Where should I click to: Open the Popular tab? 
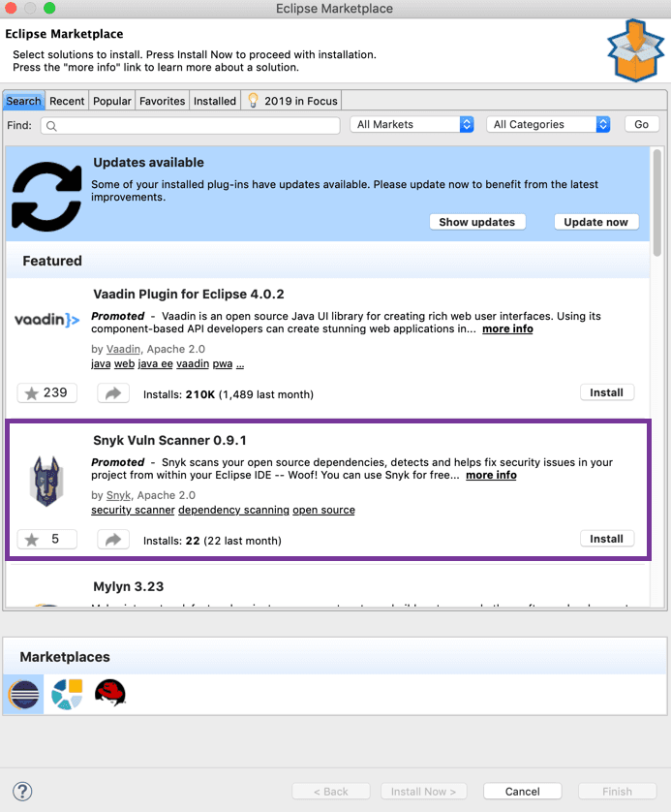pyautogui.click(x=111, y=101)
